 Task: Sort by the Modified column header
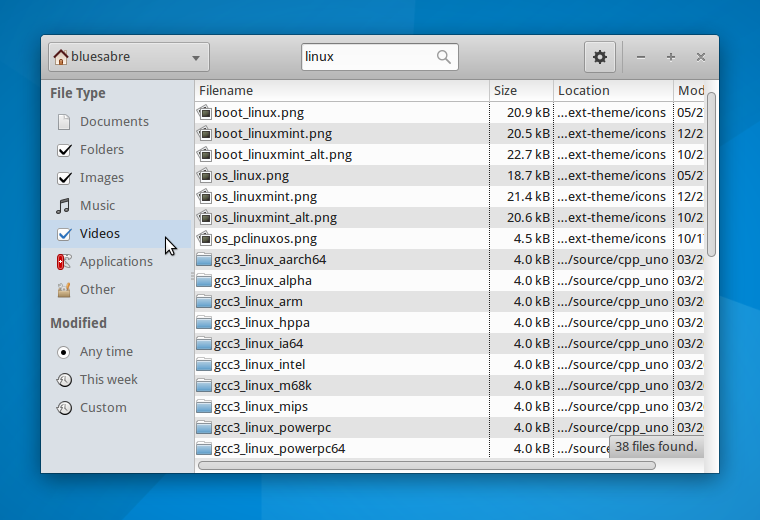689,91
